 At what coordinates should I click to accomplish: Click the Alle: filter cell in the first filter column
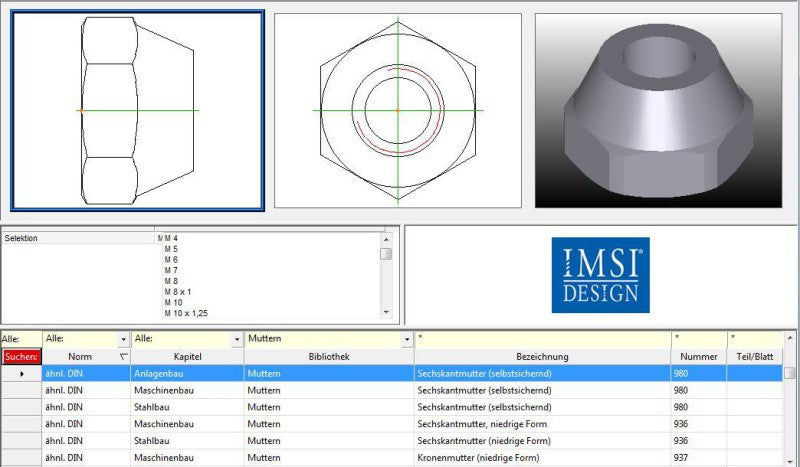coord(21,339)
